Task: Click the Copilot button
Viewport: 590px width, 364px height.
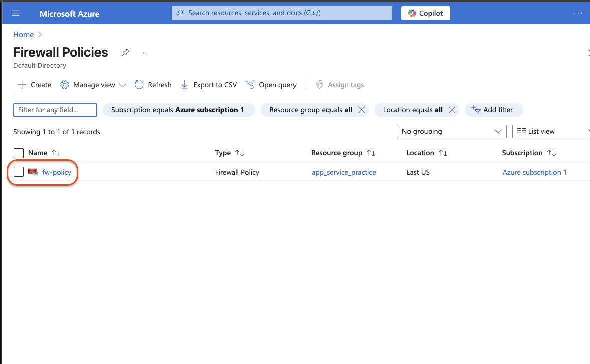Action: click(426, 13)
